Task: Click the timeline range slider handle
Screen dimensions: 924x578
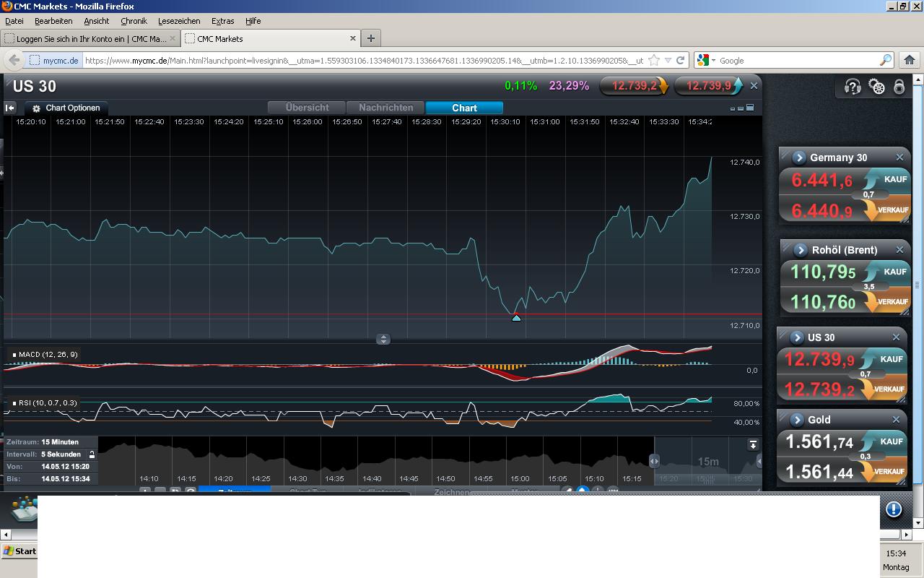Action: [x=654, y=460]
